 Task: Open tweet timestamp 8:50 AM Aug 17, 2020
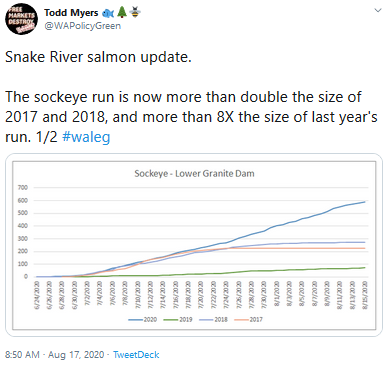click(x=55, y=354)
